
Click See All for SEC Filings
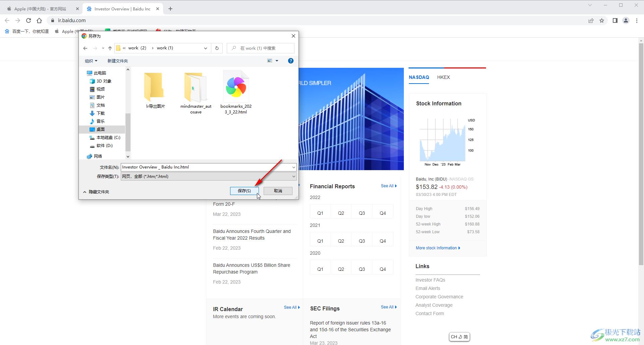(389, 307)
